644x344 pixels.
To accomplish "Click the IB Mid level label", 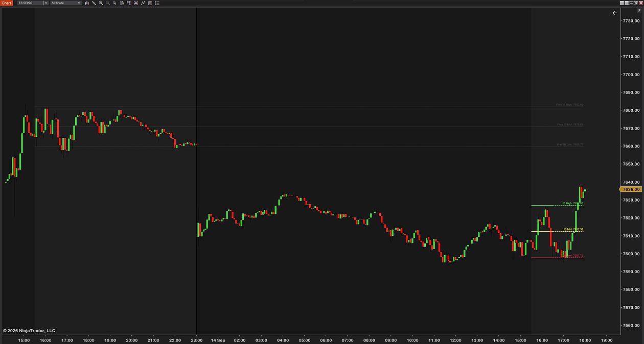I will [573, 229].
